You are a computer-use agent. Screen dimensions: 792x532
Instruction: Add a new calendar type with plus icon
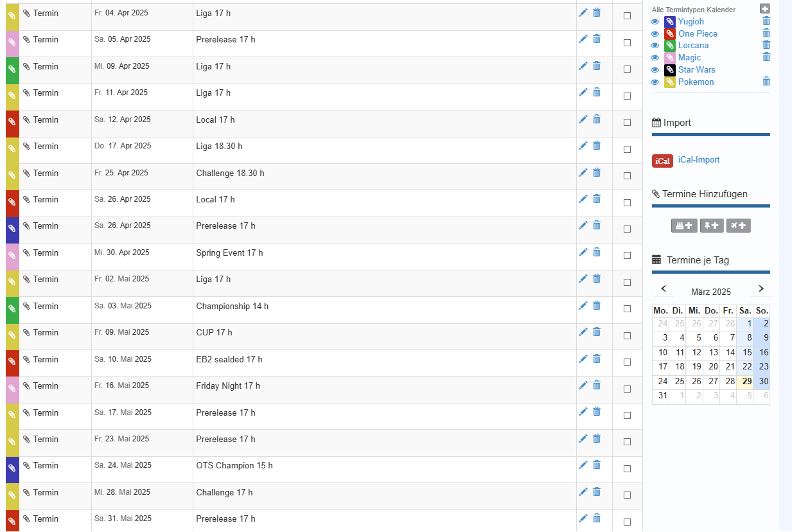click(x=764, y=9)
